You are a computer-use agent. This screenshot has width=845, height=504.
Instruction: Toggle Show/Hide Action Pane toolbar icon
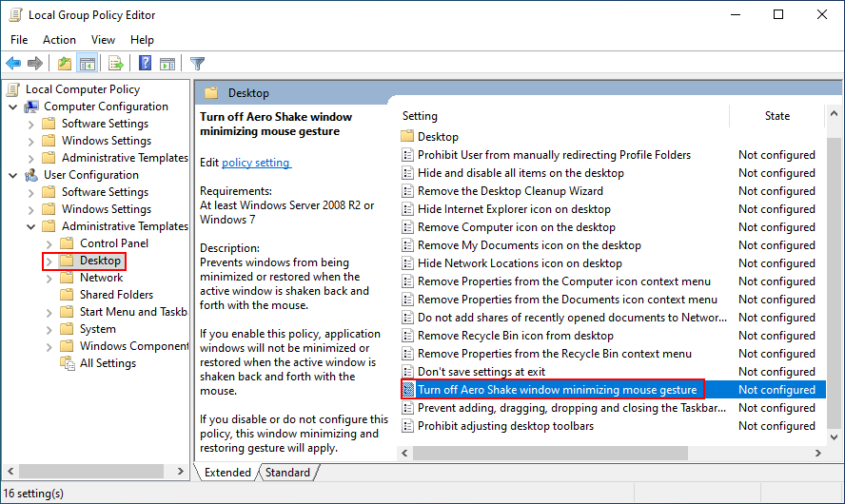(167, 64)
